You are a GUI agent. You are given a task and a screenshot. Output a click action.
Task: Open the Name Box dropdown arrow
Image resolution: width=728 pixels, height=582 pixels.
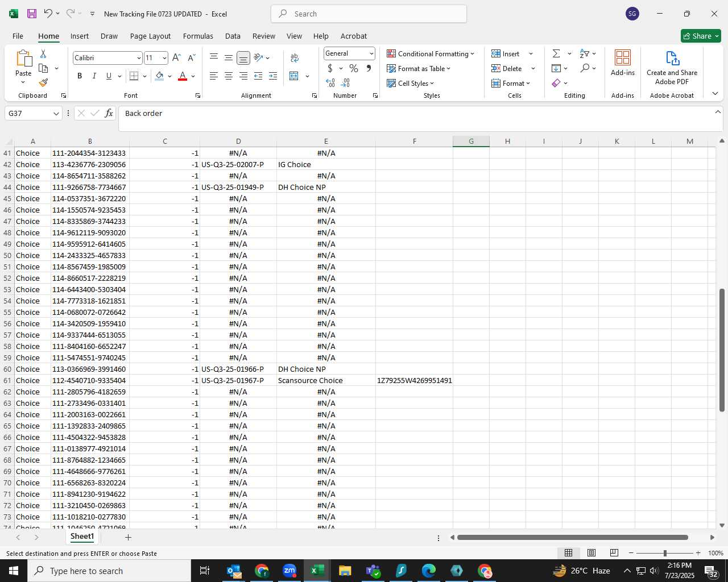click(x=56, y=114)
